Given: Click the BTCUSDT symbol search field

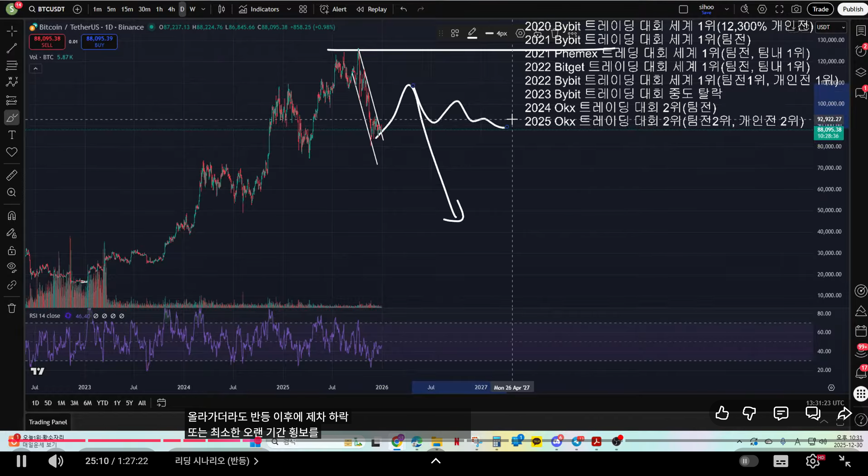Looking at the screenshot, I should pos(51,9).
